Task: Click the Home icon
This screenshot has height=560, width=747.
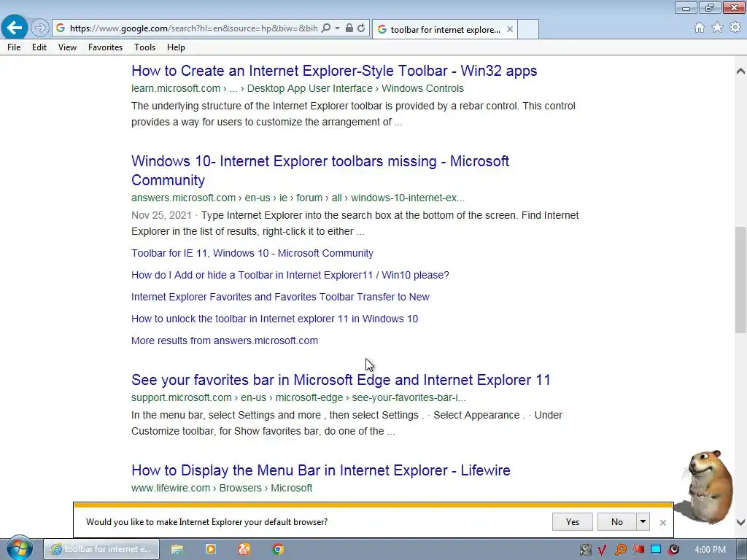Action: (x=700, y=28)
